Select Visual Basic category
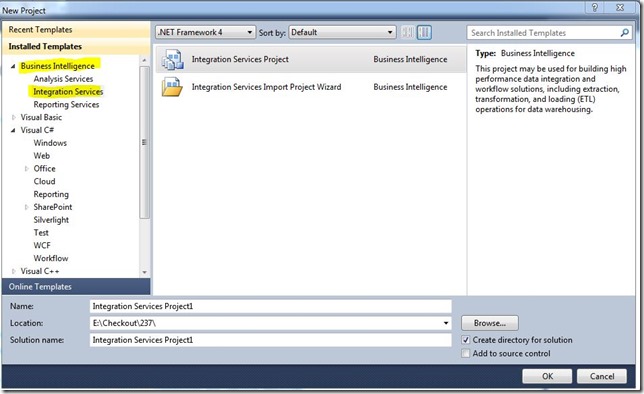The width and height of the screenshot is (644, 394). [41, 118]
